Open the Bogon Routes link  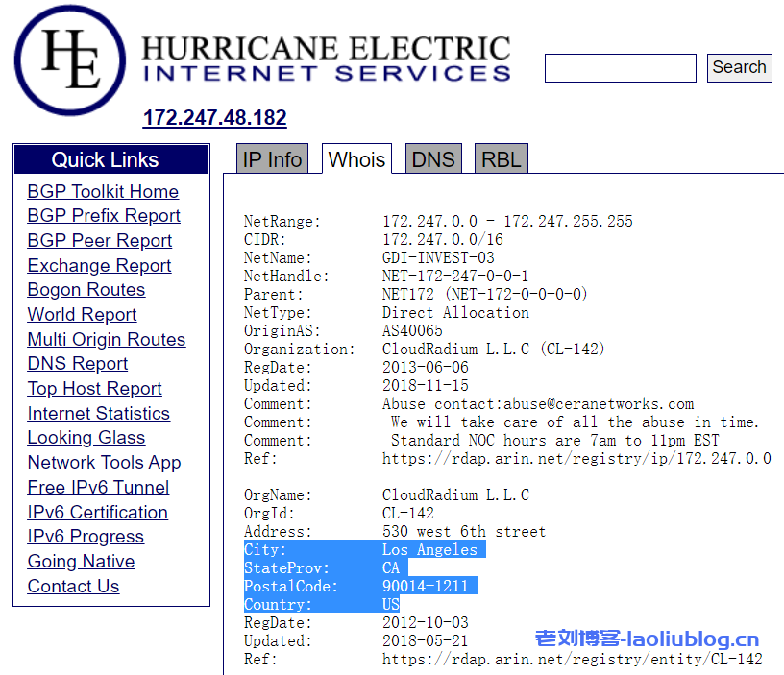click(86, 290)
